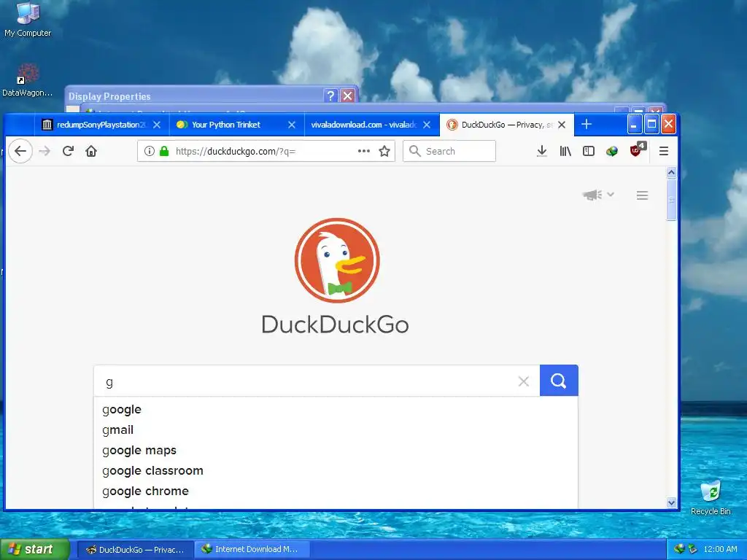Select the DataWagon desktop shortcut
The height and width of the screenshot is (560, 747).
pos(27,80)
